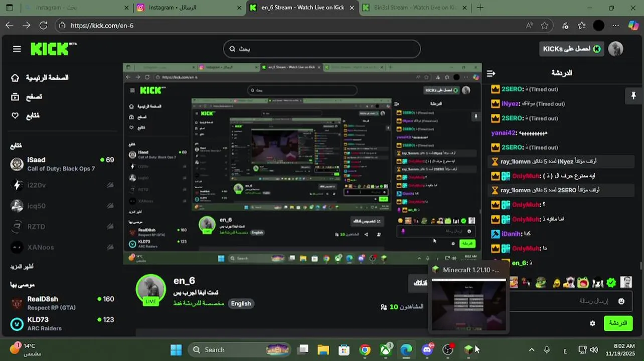Open Google Chrome from the taskbar
The height and width of the screenshot is (361, 644).
coord(365,349)
